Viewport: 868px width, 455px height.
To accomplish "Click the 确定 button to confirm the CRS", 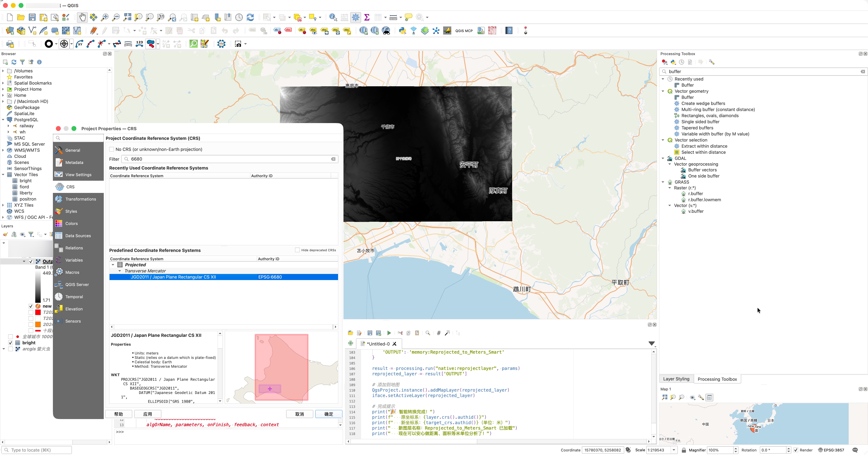I will click(x=328, y=414).
